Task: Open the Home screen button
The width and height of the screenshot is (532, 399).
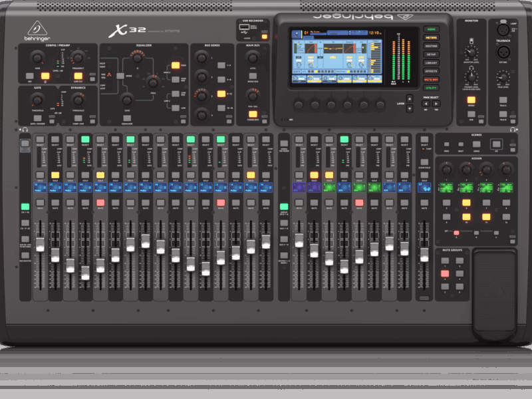Action: coord(431,29)
